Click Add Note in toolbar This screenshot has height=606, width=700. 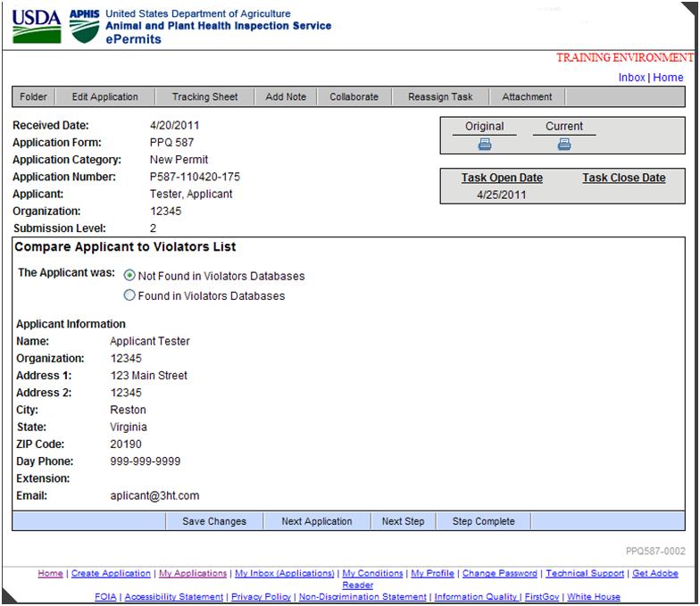click(286, 96)
